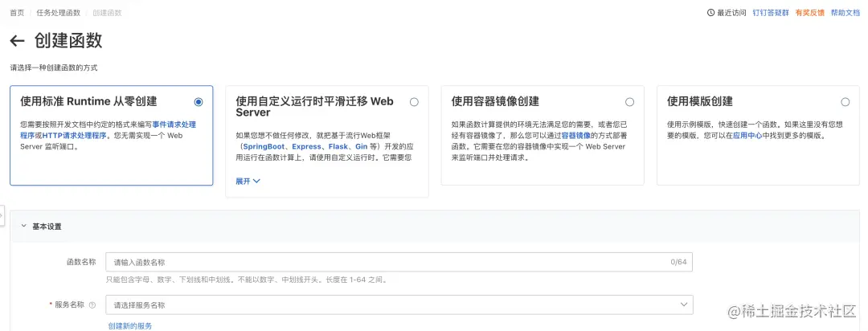Focus the 请输入函数名称 input field

coord(399,263)
